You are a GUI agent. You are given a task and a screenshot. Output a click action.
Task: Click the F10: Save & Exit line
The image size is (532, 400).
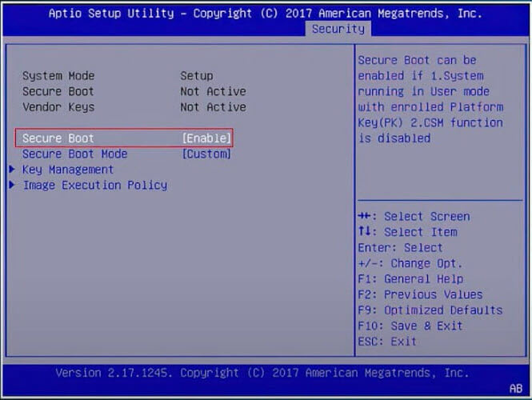point(410,326)
